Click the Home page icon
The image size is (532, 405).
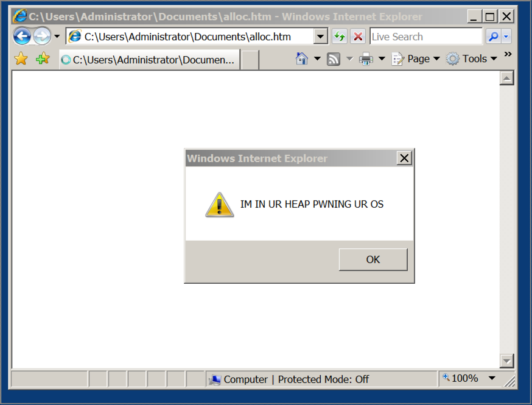pos(302,58)
